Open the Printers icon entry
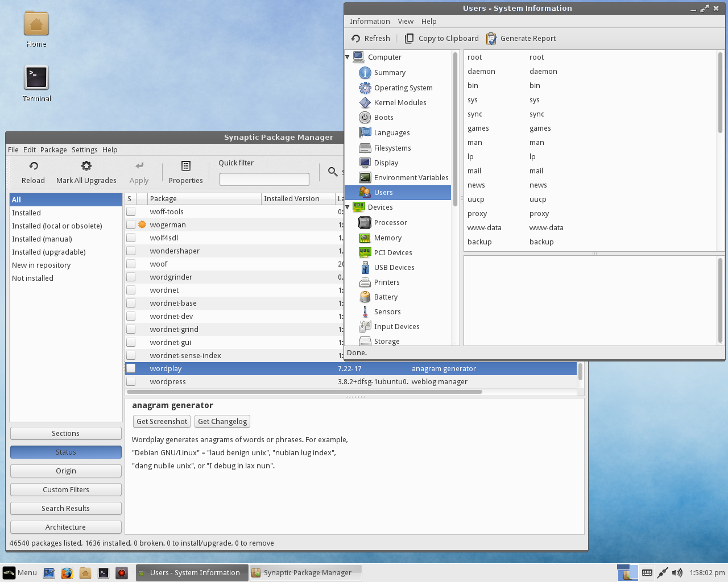Viewport: 728px width, 582px height. (365, 282)
